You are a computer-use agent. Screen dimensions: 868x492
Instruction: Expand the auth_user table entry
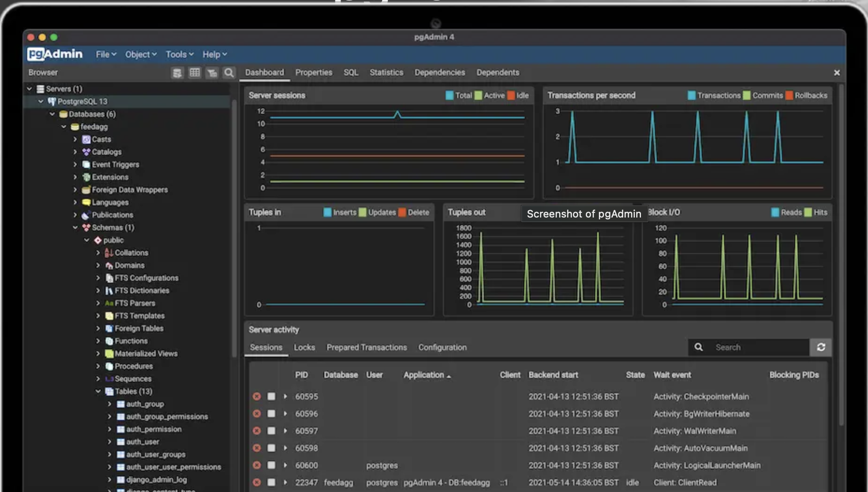[x=110, y=442]
